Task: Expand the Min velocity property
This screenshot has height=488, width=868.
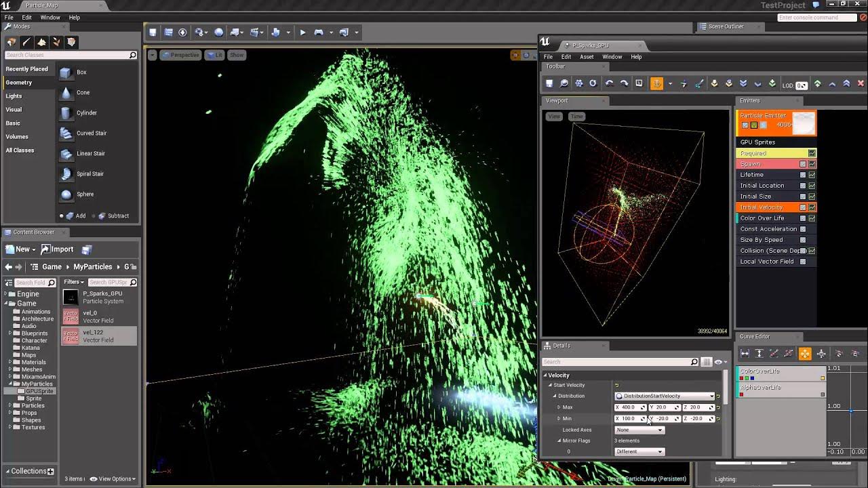Action: click(x=559, y=418)
